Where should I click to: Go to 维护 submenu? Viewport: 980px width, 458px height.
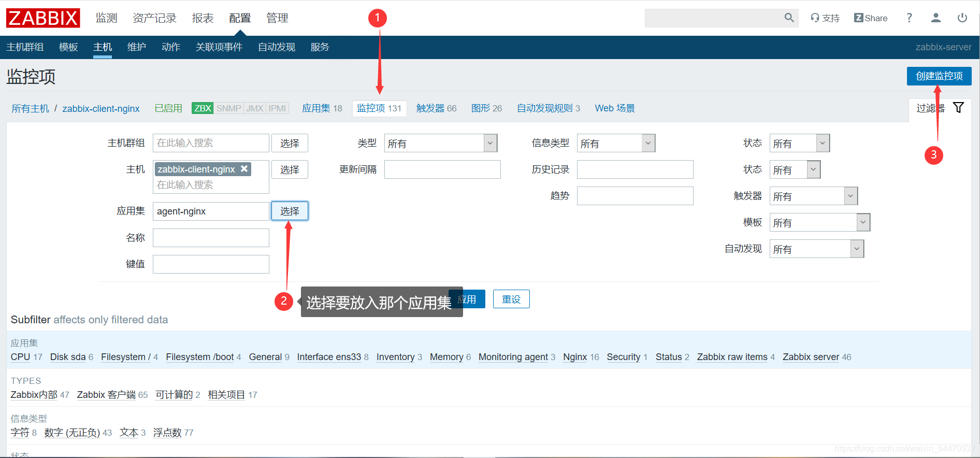coord(137,47)
